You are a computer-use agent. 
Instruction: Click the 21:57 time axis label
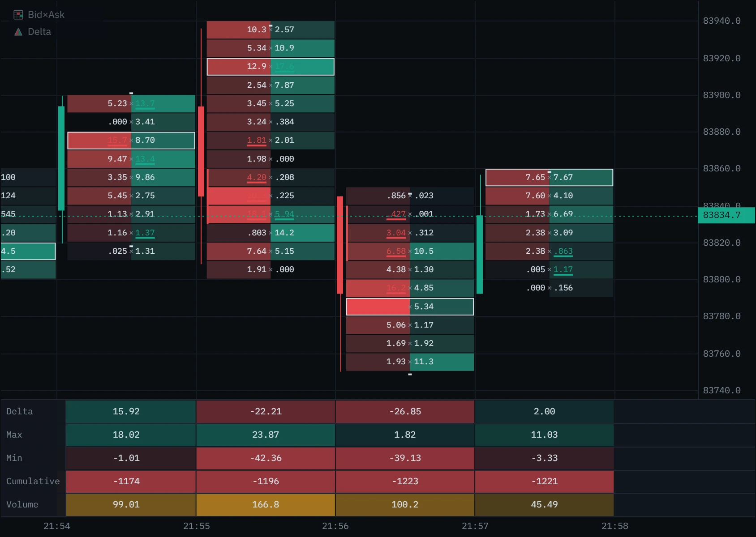475,526
